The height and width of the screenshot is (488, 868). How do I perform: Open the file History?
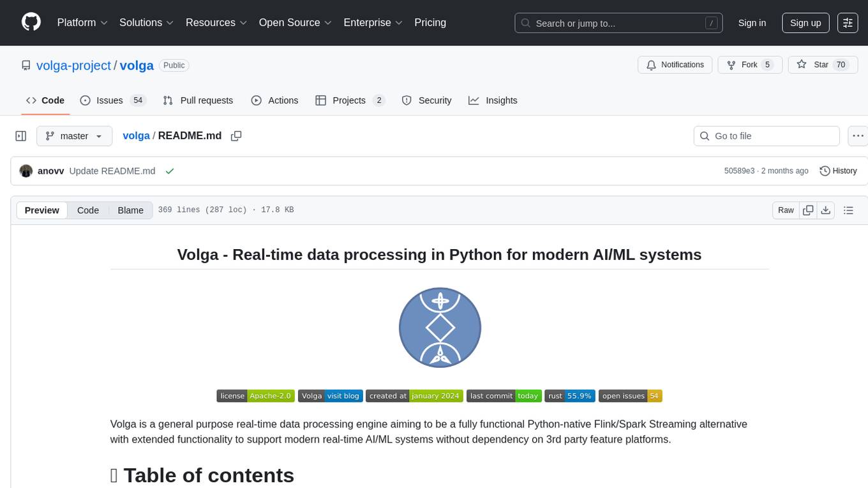(838, 171)
